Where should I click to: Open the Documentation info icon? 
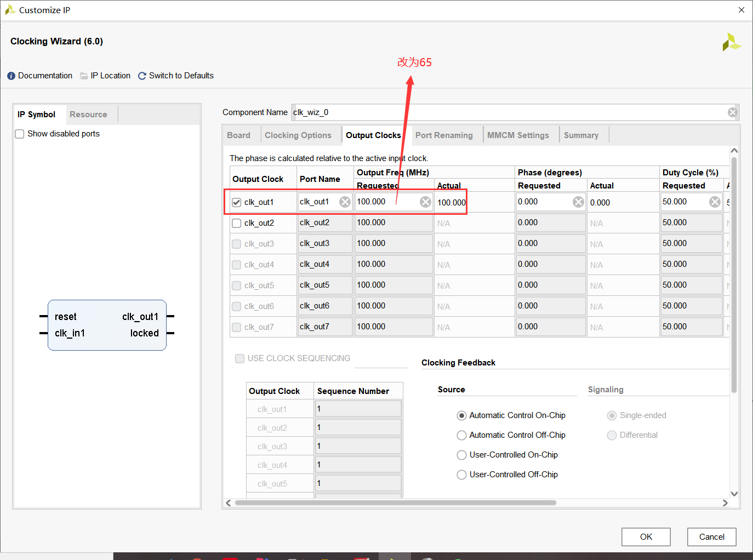pos(11,76)
